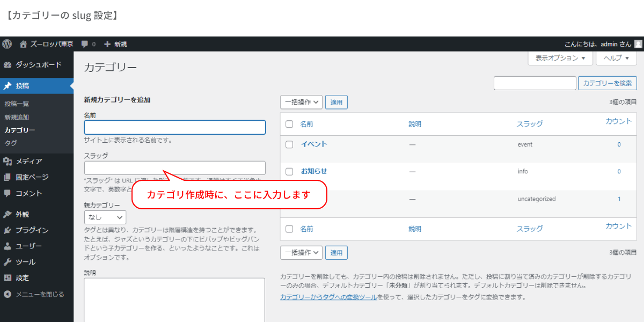Click inside the 名前 input field
The image size is (644, 322).
174,127
